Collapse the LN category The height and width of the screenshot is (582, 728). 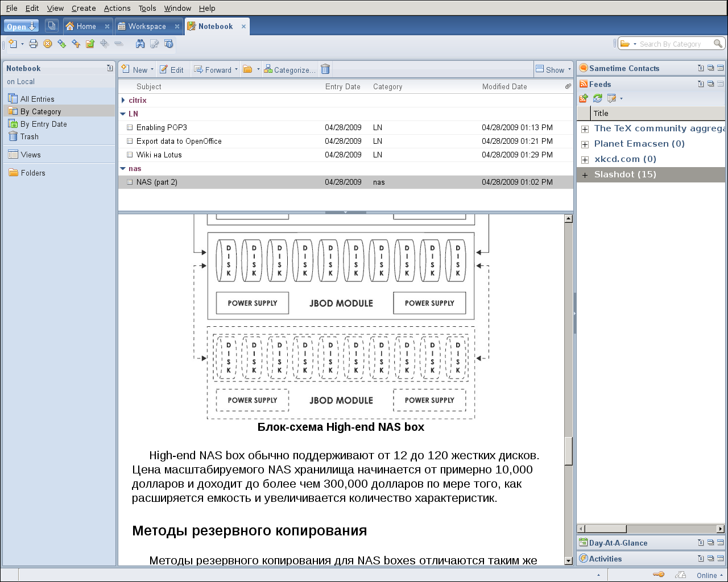click(123, 114)
